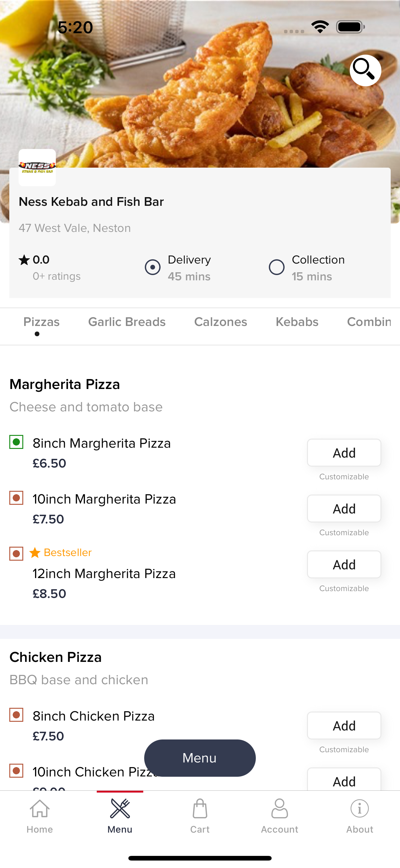Tap the search magnifier icon
The width and height of the screenshot is (400, 868).
(365, 70)
